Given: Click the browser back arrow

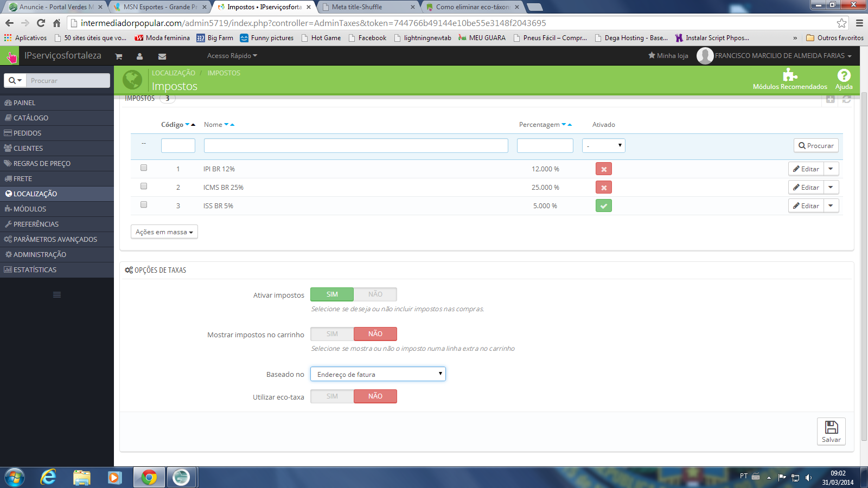Looking at the screenshot, I should click(x=9, y=23).
